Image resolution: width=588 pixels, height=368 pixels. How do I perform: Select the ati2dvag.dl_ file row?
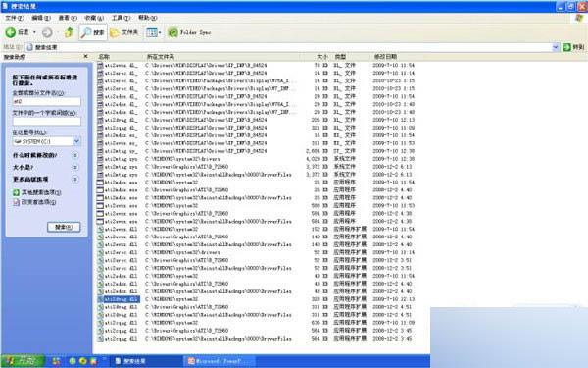tap(122, 120)
